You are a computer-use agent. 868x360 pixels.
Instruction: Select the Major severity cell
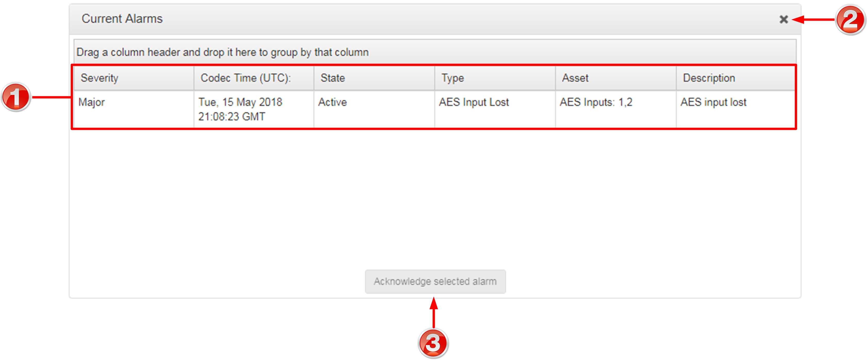[x=92, y=102]
